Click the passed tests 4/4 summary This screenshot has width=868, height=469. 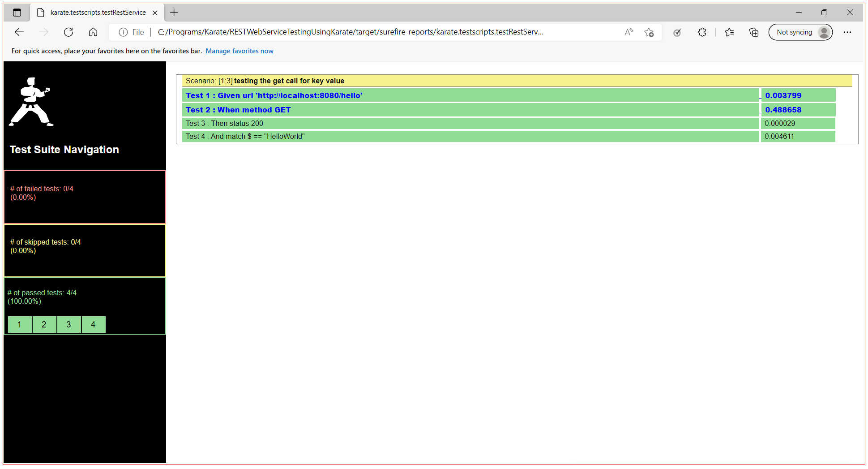tap(42, 297)
